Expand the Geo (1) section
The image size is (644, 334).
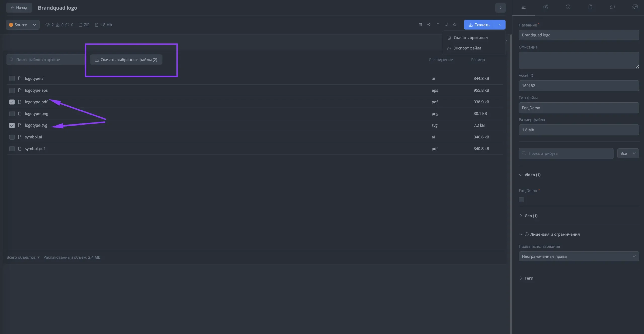point(528,216)
